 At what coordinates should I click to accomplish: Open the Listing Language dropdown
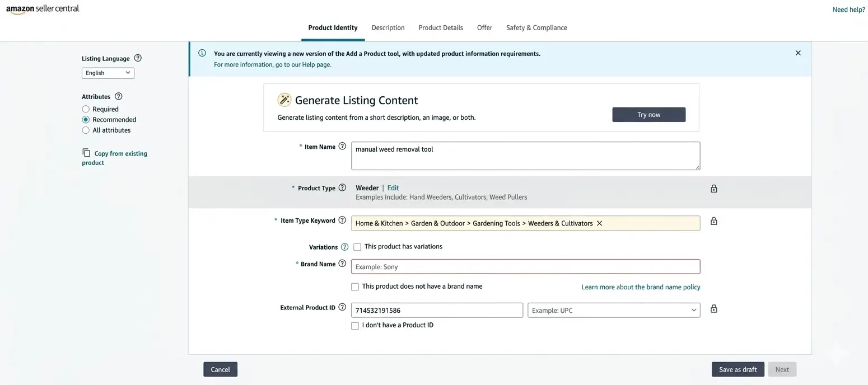[108, 73]
